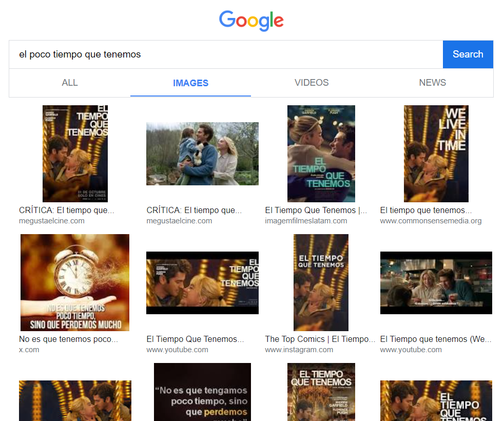The image size is (504, 421).
Task: Click the Google logo
Action: click(x=251, y=21)
